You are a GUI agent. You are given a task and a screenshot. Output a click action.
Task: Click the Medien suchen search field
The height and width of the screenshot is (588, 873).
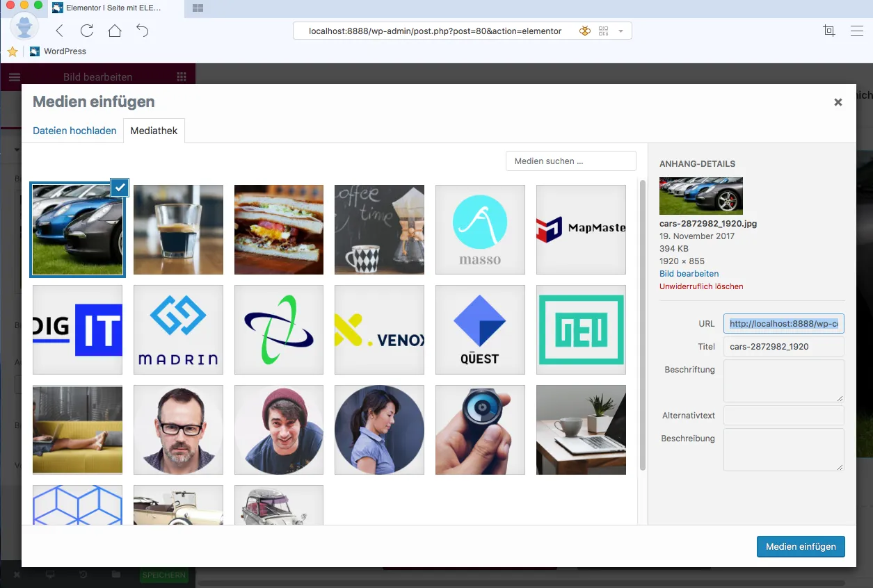point(570,161)
